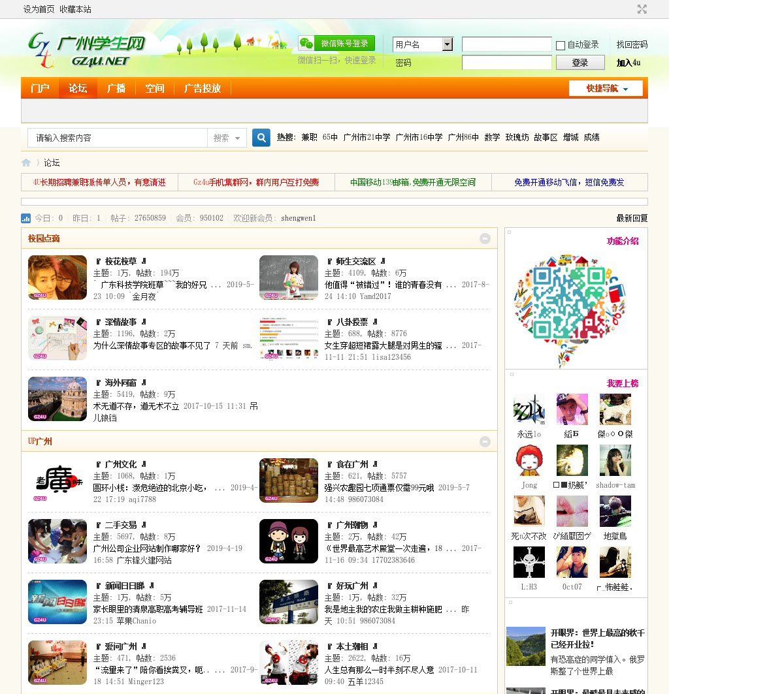Select the 论坛 navigation tab
784x694 pixels.
coord(78,88)
